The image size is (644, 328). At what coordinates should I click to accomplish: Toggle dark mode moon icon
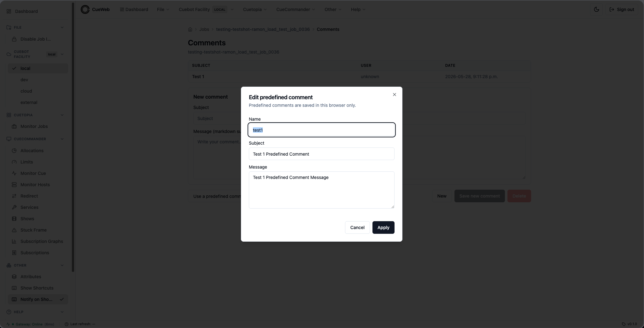596,9
